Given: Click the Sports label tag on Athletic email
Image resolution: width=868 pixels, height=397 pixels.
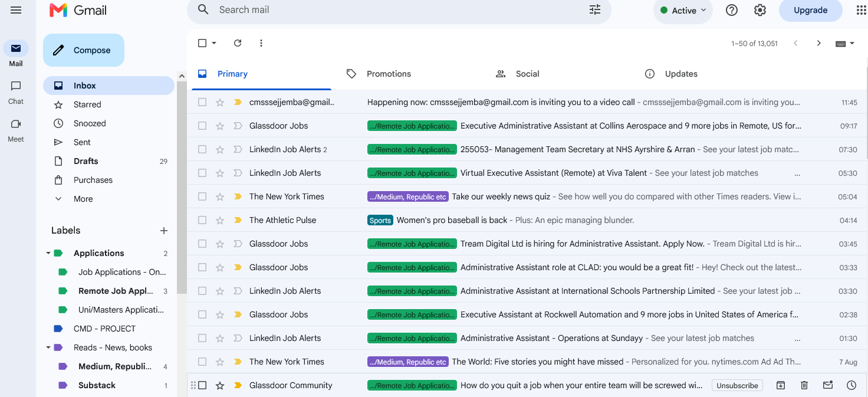Looking at the screenshot, I should 380,220.
